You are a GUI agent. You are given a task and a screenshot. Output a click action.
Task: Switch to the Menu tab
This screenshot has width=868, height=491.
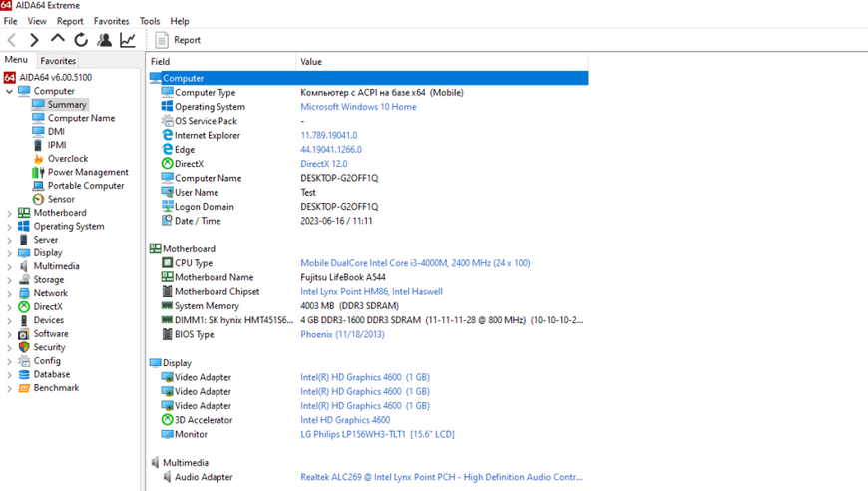pos(17,60)
